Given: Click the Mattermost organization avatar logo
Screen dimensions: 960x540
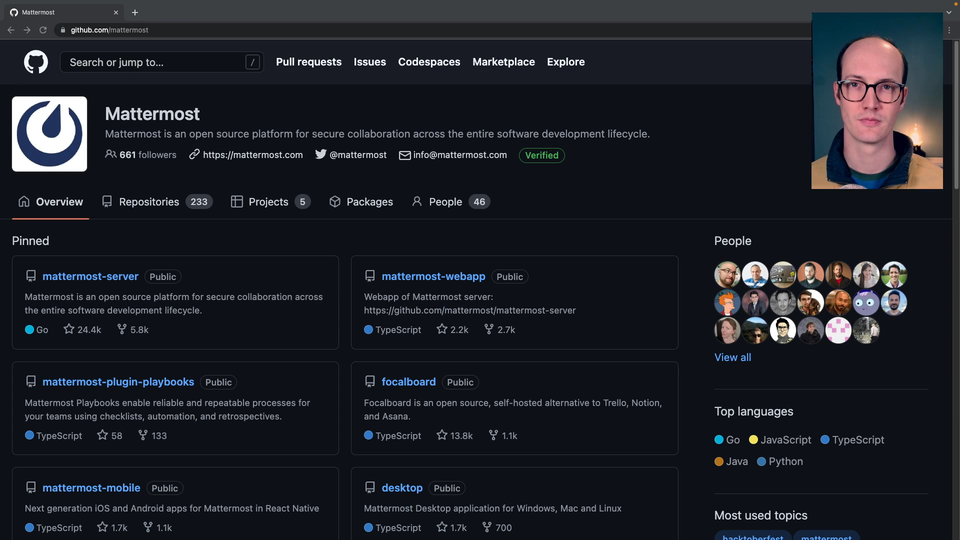Looking at the screenshot, I should point(49,134).
